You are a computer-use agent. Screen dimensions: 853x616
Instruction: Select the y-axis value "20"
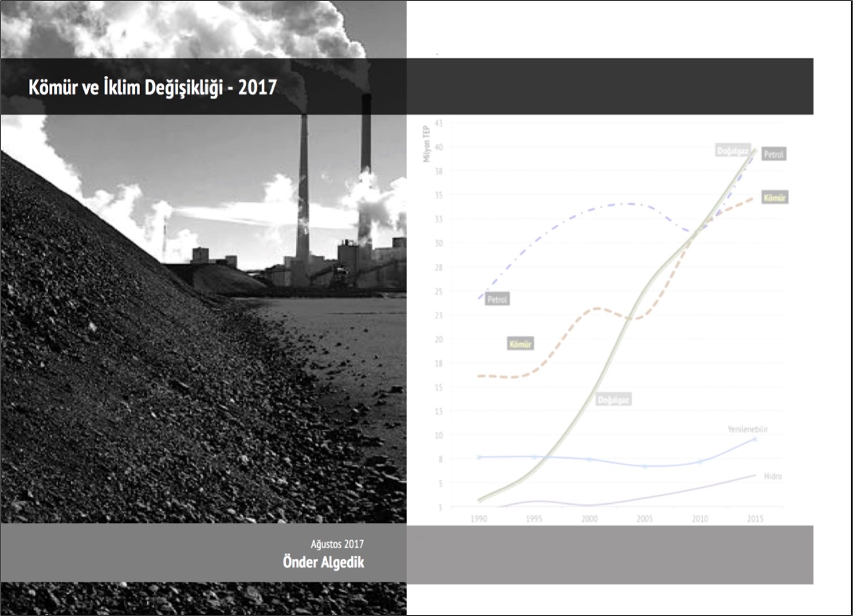click(438, 339)
